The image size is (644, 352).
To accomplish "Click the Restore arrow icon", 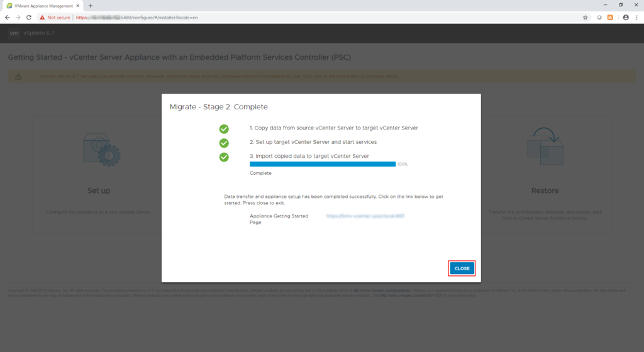I will (x=545, y=146).
